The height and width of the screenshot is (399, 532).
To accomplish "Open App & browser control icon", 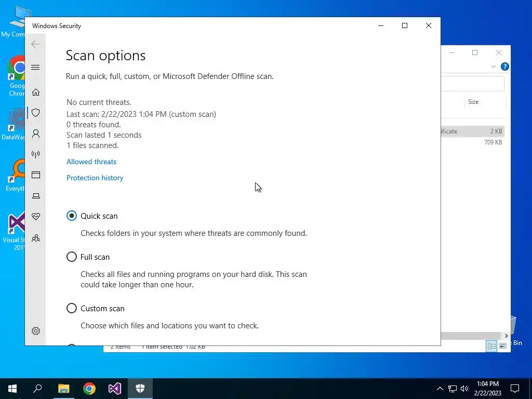I will (x=36, y=175).
